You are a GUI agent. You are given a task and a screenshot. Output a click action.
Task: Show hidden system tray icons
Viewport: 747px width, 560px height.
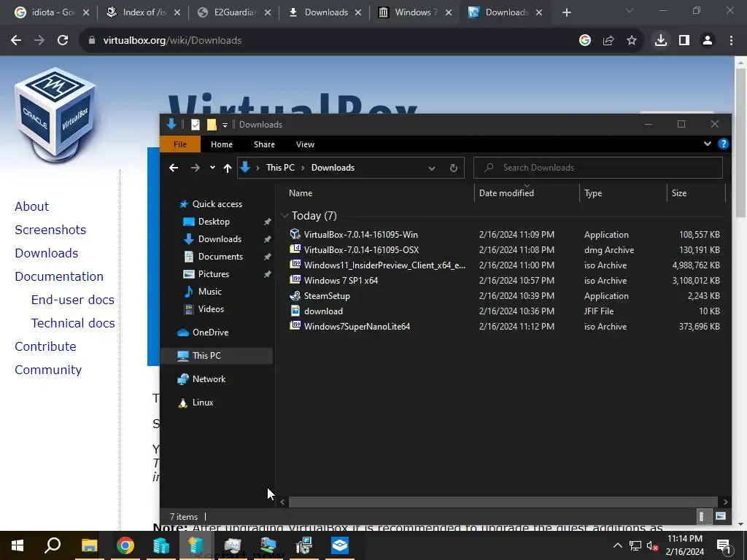click(x=617, y=545)
